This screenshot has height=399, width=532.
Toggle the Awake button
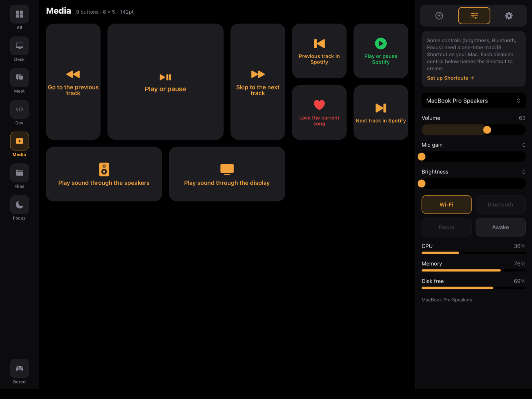point(500,227)
